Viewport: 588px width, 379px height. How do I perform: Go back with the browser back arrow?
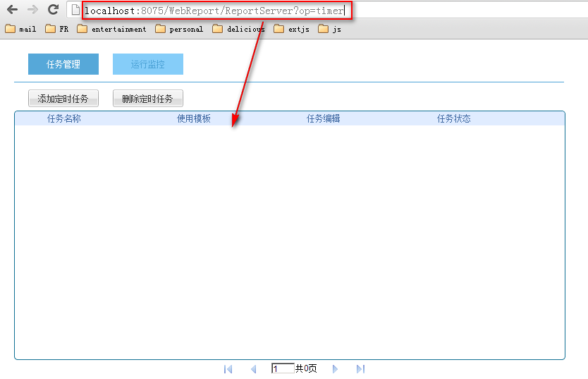click(13, 10)
